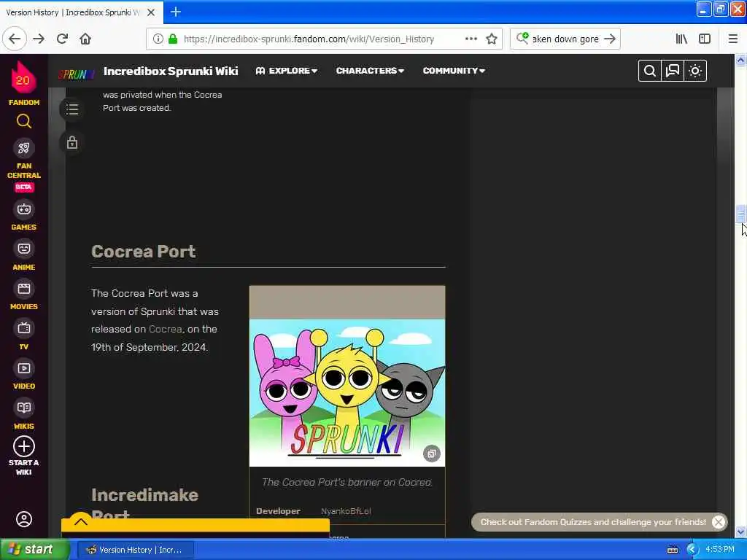Click the browser search box
747x560 pixels.
565,39
